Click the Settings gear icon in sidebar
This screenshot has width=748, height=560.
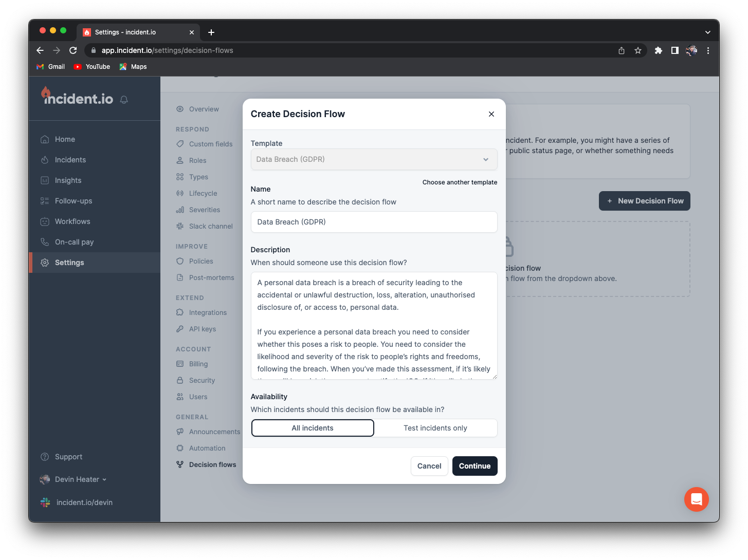(45, 263)
